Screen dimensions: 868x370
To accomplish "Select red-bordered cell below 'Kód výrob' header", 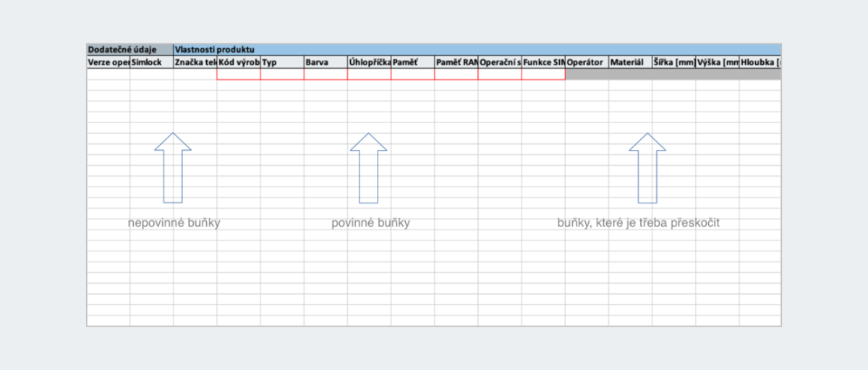I will tap(239, 74).
